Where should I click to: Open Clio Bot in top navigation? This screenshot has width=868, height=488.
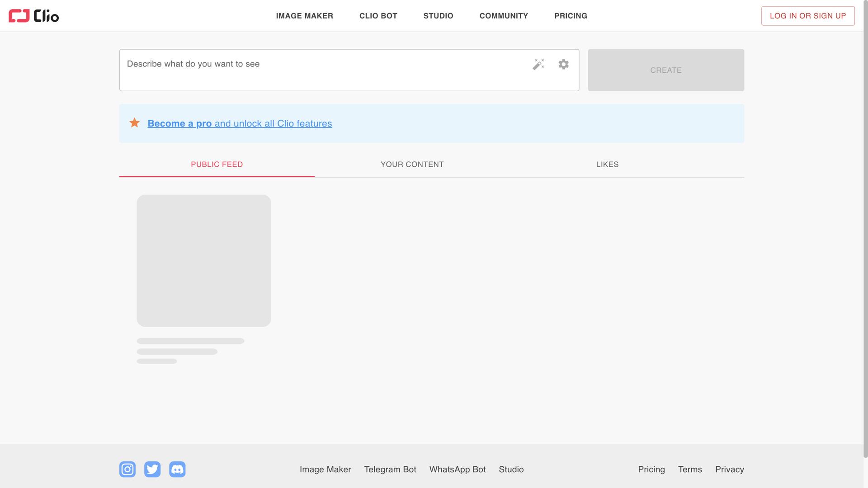(x=378, y=16)
